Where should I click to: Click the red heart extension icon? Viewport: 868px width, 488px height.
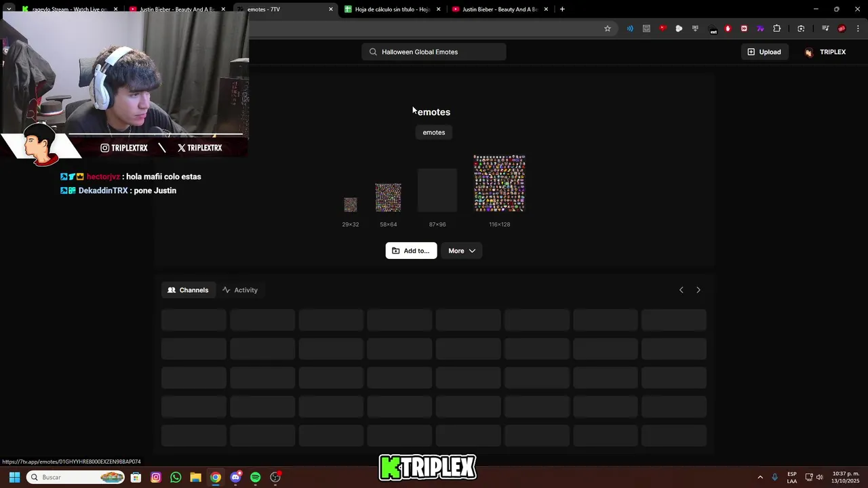point(663,28)
